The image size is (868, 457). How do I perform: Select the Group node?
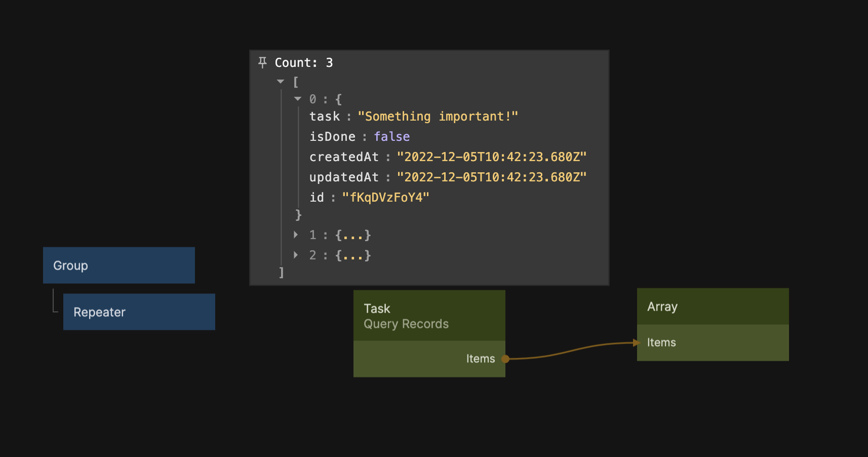tap(119, 265)
